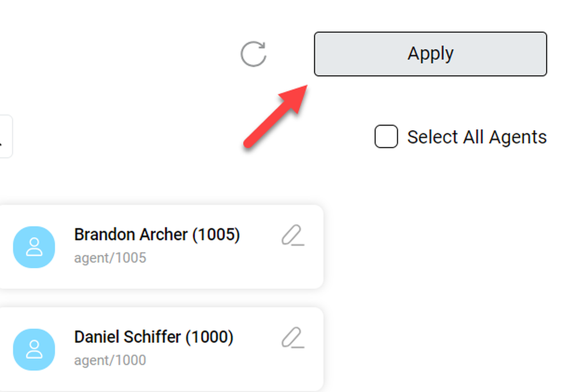Click the partially visible button at left edge

(5, 136)
